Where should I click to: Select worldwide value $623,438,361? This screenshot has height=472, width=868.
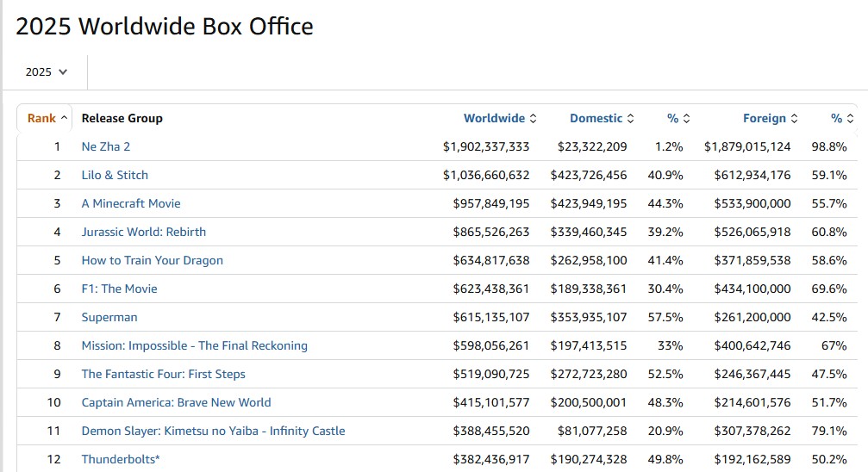pyautogui.click(x=491, y=289)
